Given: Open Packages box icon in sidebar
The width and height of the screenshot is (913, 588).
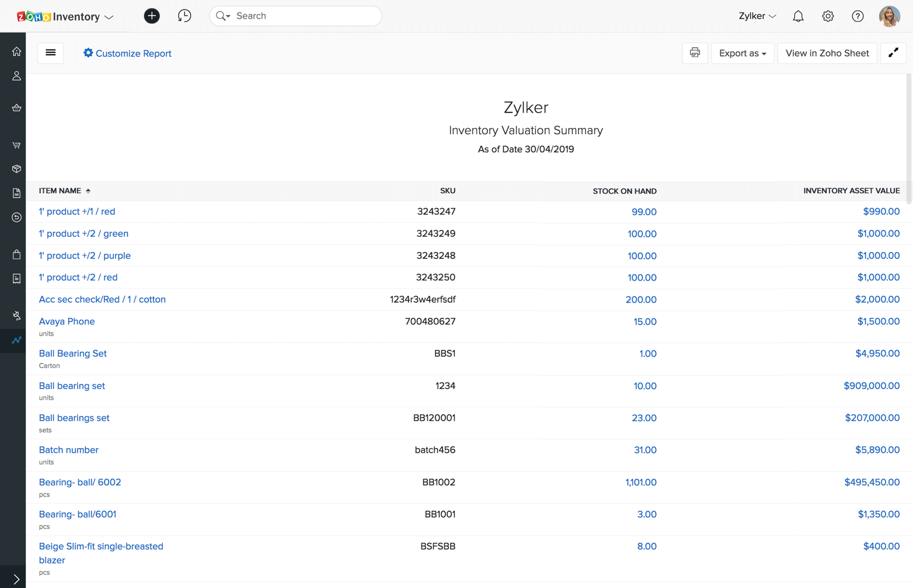Looking at the screenshot, I should coord(16,169).
